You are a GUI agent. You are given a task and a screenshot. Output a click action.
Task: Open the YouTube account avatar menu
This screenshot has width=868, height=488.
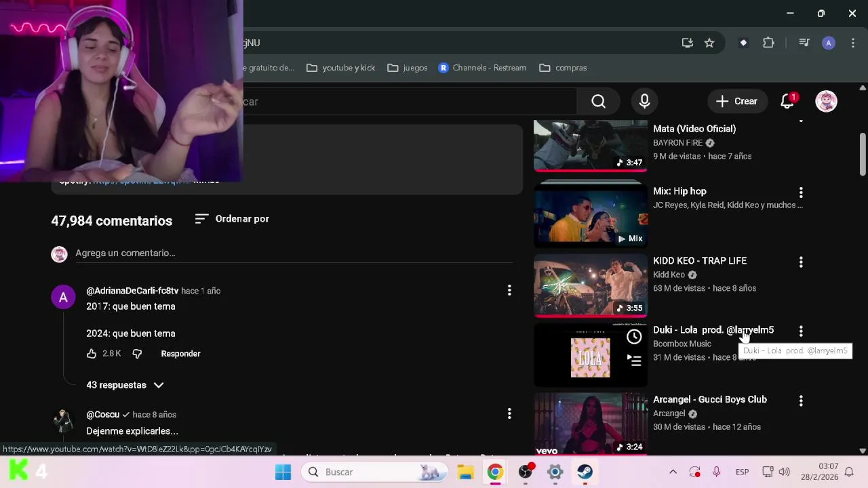point(826,102)
